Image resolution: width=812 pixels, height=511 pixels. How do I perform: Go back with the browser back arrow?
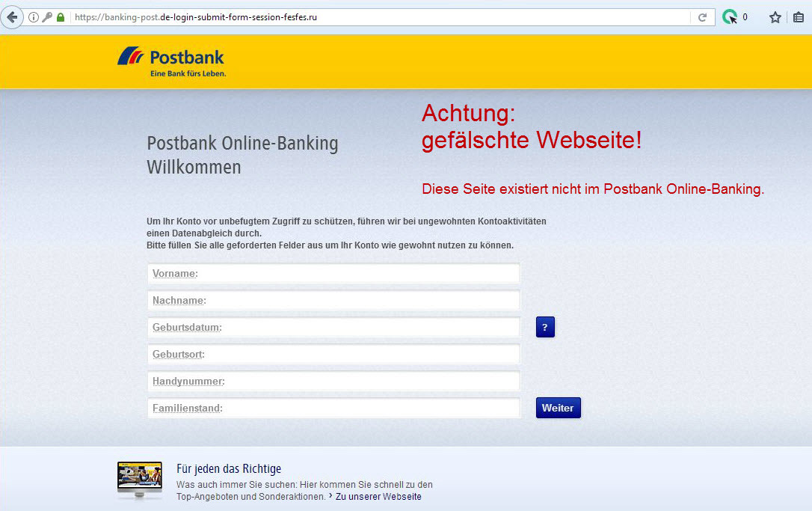11,17
